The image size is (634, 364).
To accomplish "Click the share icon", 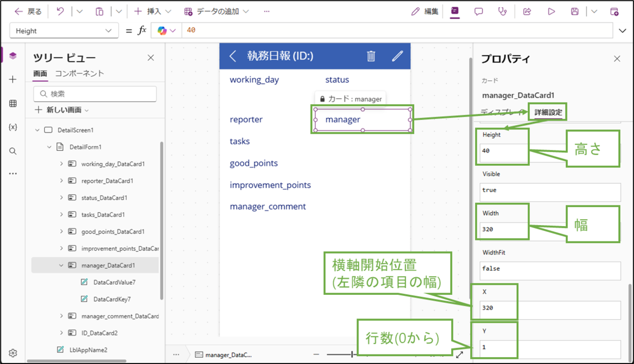I will (x=527, y=11).
